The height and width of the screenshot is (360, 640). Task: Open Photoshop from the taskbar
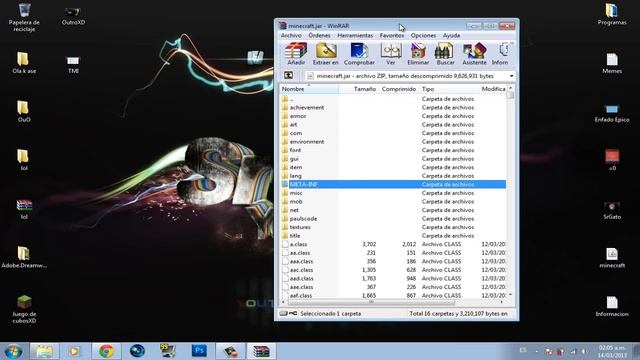(x=199, y=351)
